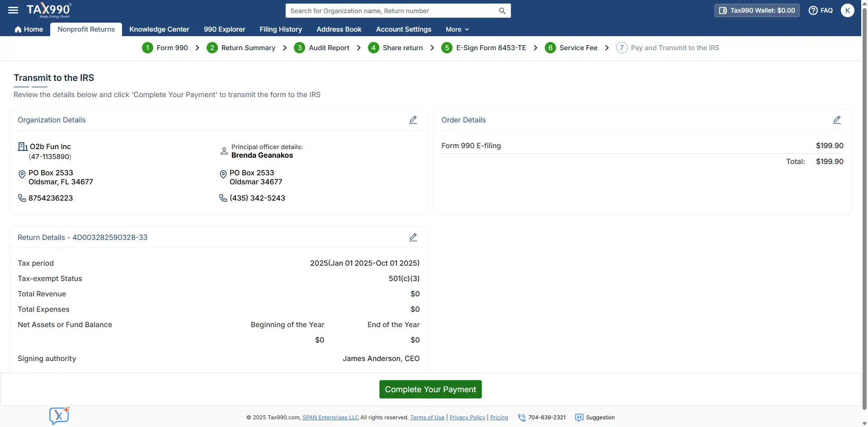
Task: Open Tax990 Wallet balance button
Action: (757, 10)
